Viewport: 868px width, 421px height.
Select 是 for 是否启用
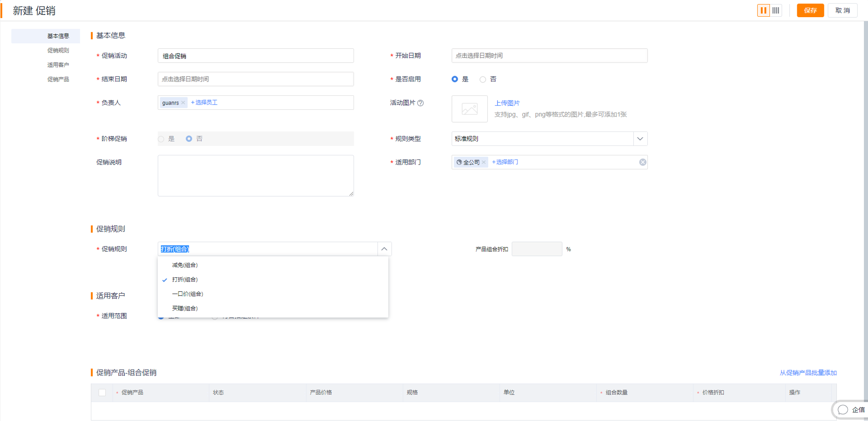pos(455,79)
